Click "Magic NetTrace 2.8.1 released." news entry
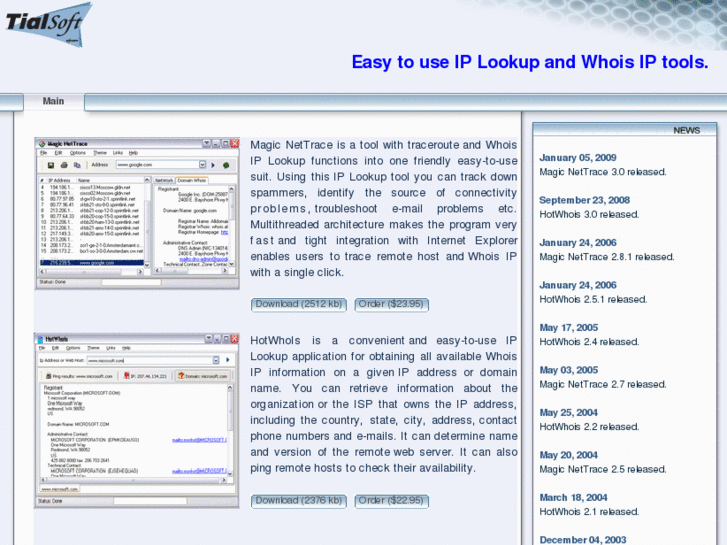Image resolution: width=727 pixels, height=545 pixels. point(607,257)
